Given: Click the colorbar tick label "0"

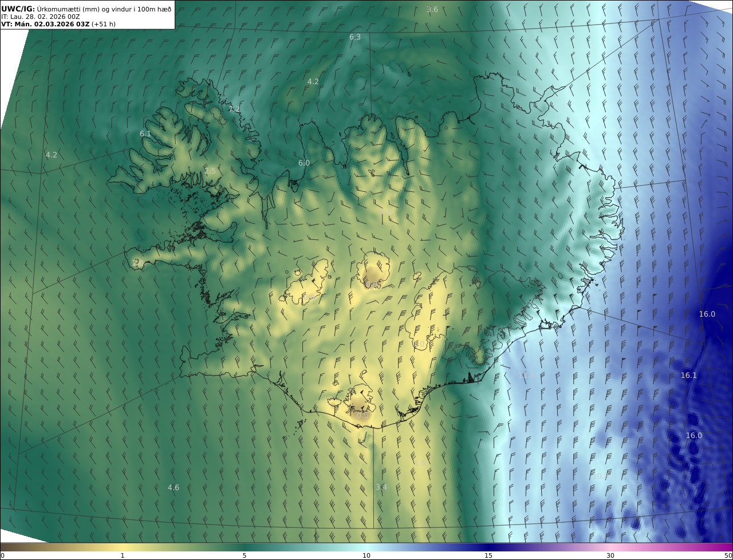Looking at the screenshot, I should [2, 555].
